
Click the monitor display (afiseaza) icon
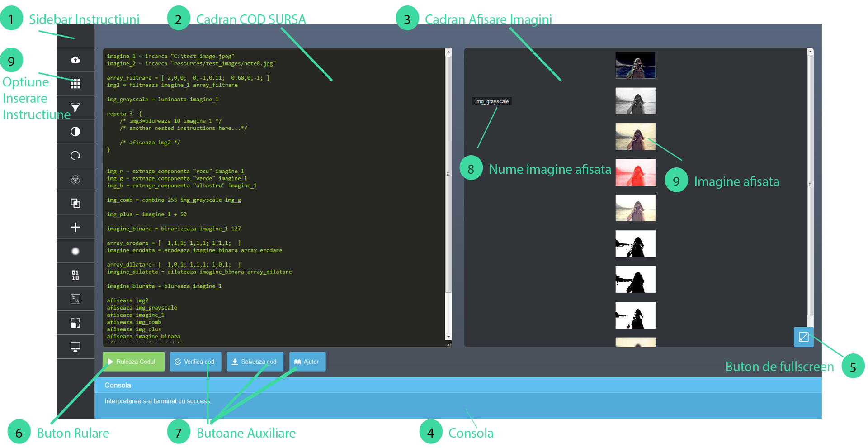(x=75, y=347)
